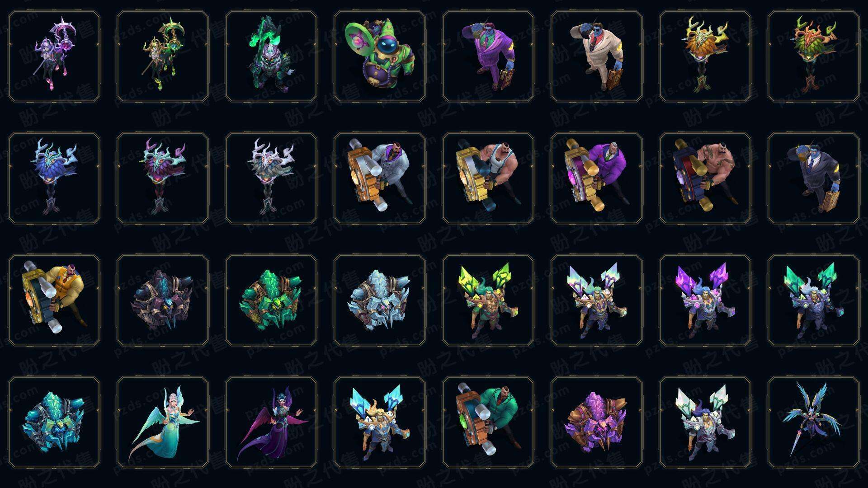The width and height of the screenshot is (868, 488).
Task: Pick the yellow-suited man with door shield
Action: (54, 300)
